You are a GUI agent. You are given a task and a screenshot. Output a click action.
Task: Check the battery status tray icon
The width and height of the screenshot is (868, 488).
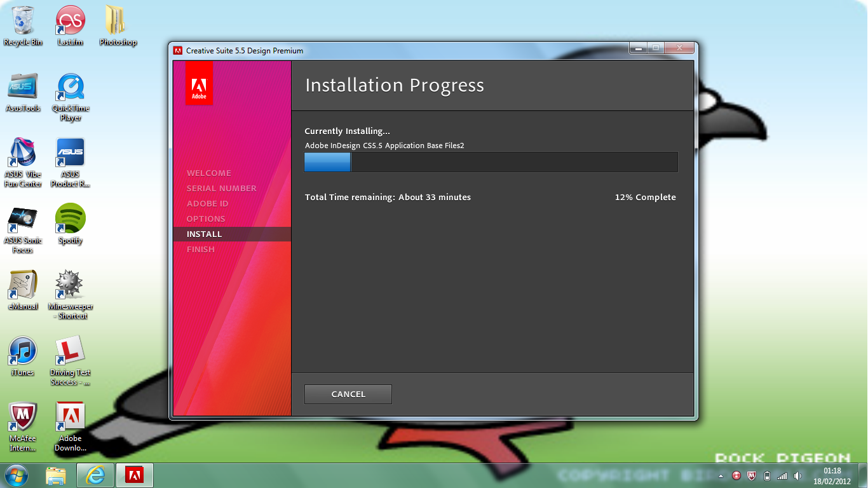point(767,475)
